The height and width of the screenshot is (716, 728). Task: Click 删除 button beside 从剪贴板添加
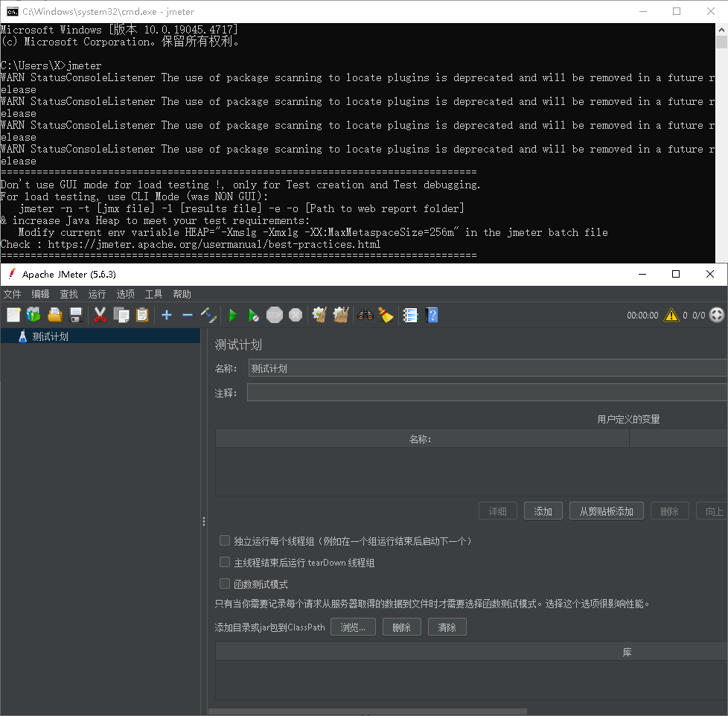[669, 511]
